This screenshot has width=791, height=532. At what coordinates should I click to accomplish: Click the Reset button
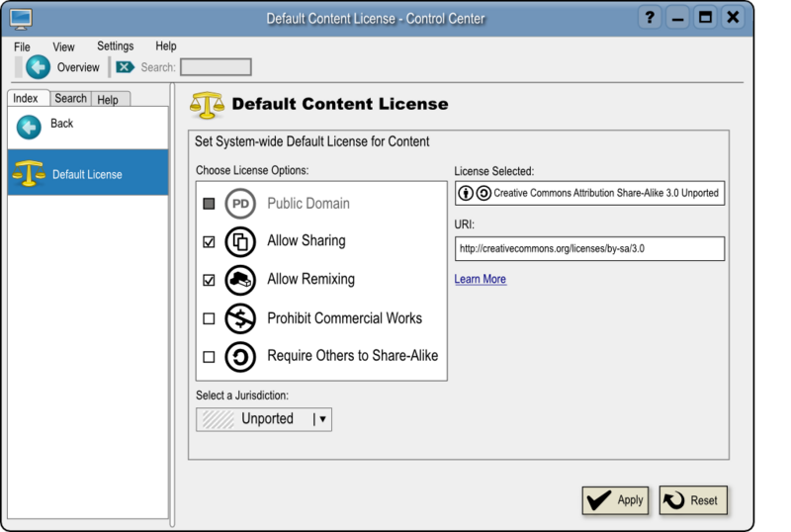[693, 500]
